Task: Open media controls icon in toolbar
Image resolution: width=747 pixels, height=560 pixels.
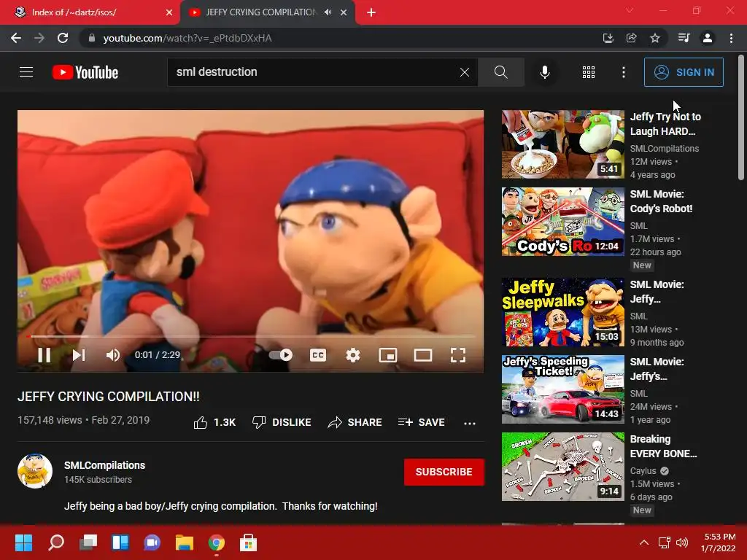Action: pyautogui.click(x=684, y=38)
